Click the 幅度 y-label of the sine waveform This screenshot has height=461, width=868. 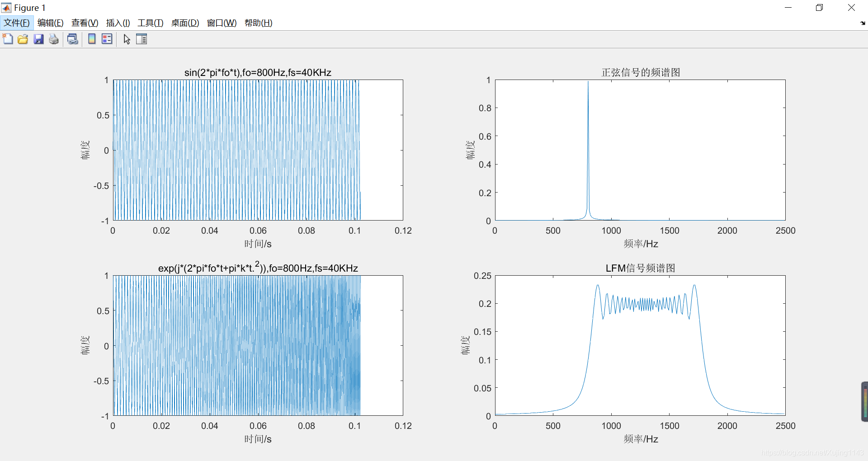coord(85,150)
